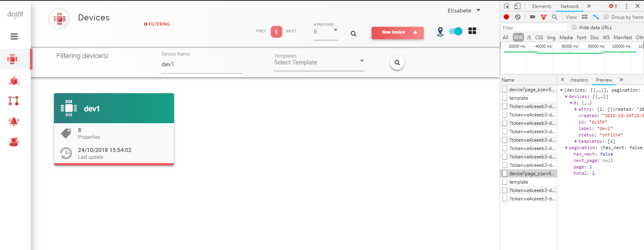Filter requests by WS type
The height and width of the screenshot is (250, 644).
click(x=606, y=37)
